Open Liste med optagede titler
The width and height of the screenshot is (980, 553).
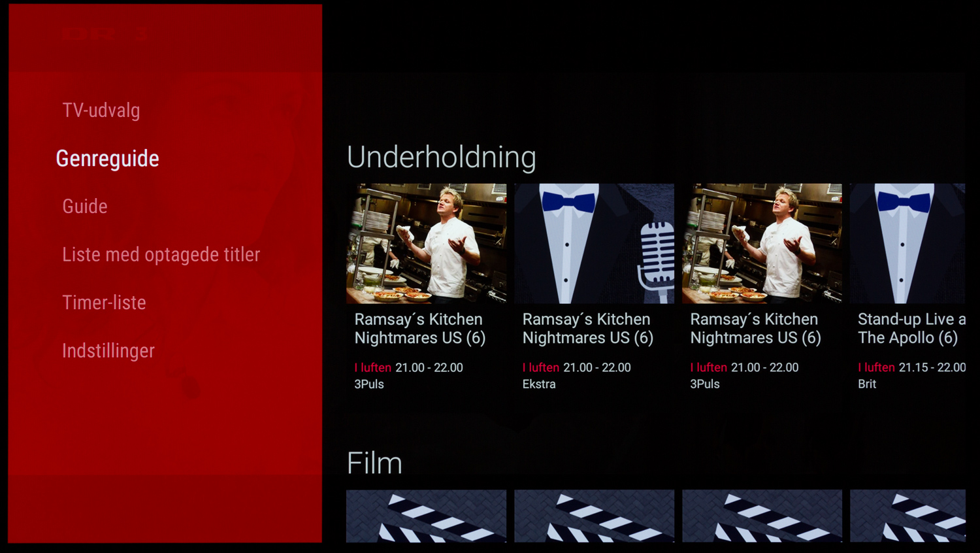click(x=161, y=254)
